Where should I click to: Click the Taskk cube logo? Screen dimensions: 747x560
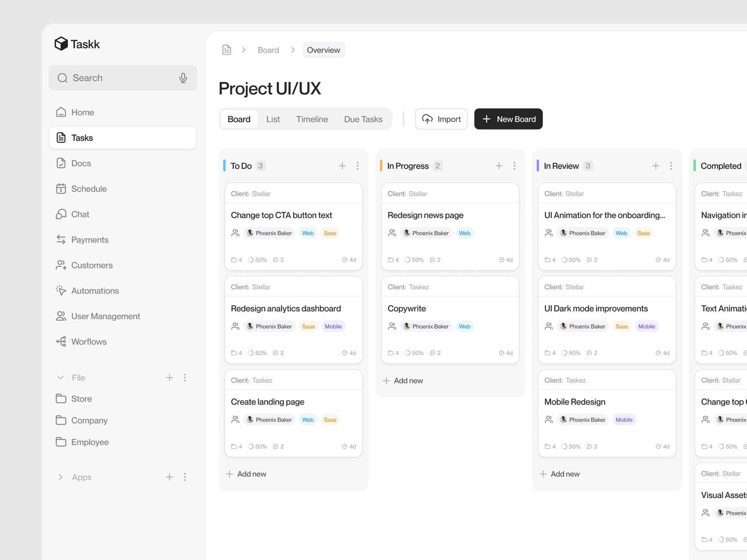pyautogui.click(x=61, y=44)
